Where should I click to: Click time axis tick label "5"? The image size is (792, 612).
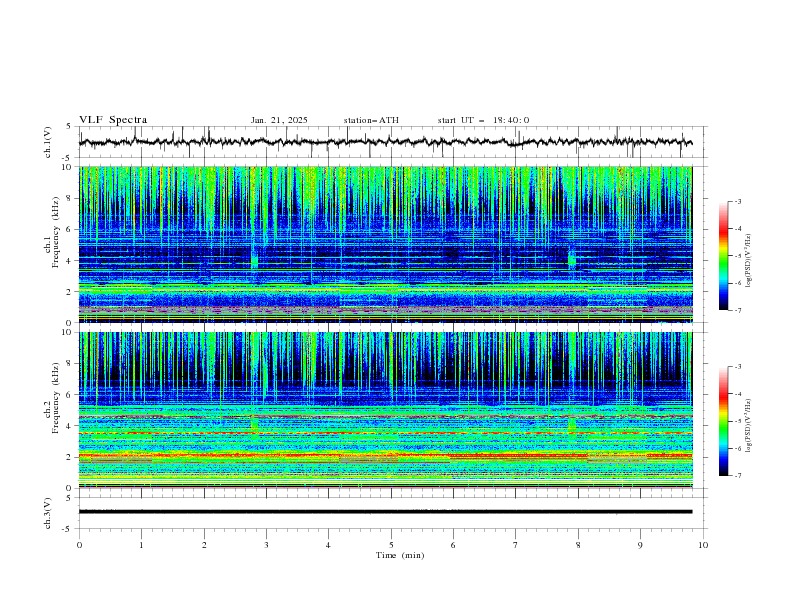coord(391,545)
